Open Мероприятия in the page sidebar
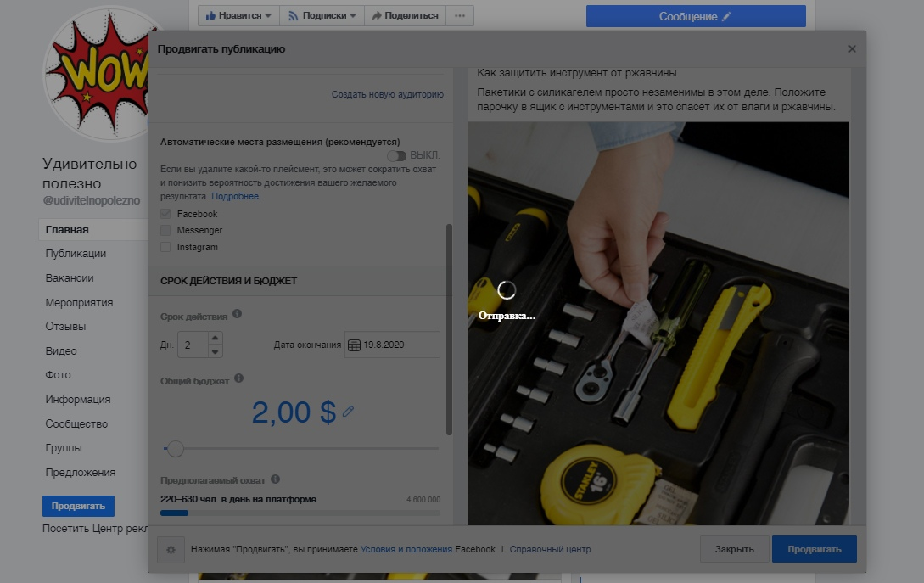Screen dimensions: 924x583 pyautogui.click(x=79, y=302)
